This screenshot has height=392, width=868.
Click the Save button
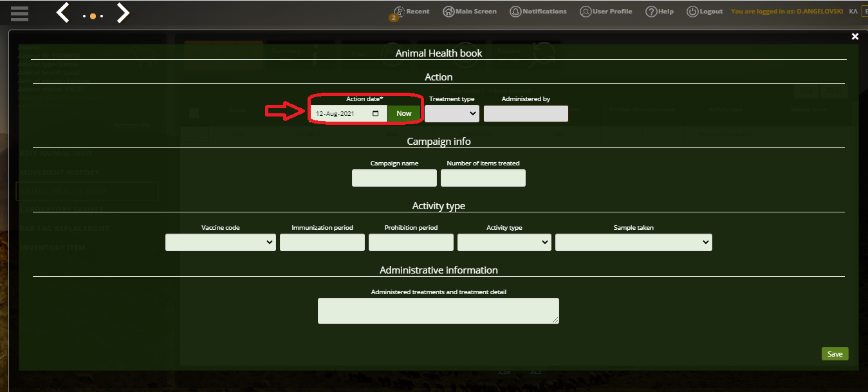point(835,354)
